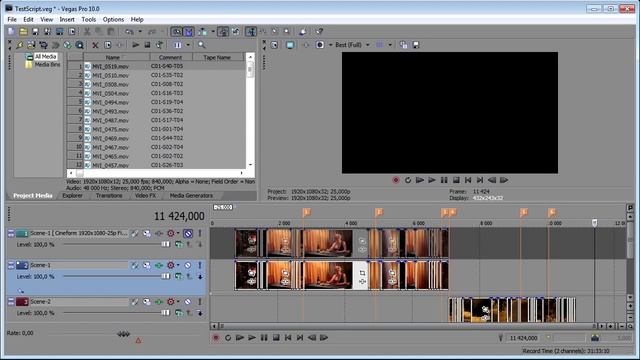Image resolution: width=640 pixels, height=360 pixels.
Task: Open the Tools menu
Action: 89,19
